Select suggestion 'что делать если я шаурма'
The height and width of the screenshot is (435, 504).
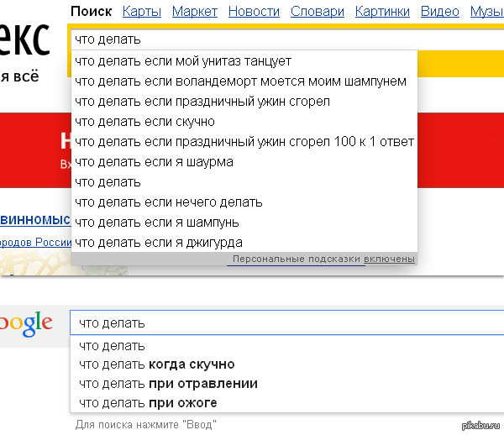(154, 162)
